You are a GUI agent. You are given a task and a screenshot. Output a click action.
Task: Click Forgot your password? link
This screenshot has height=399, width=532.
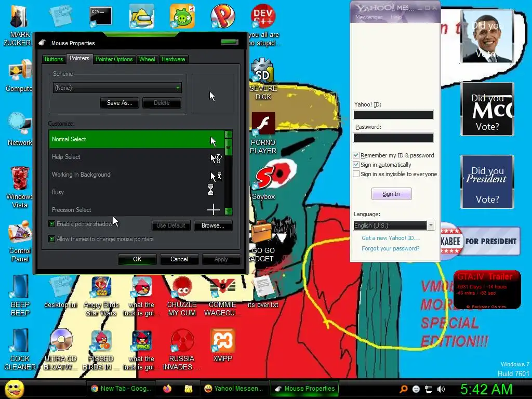[391, 248]
